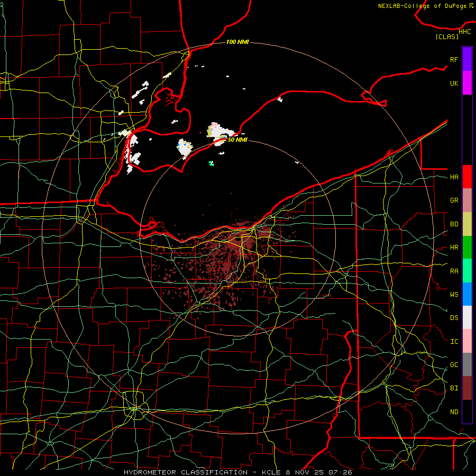The width and height of the screenshot is (476, 476).
Task: Click the RF legend label
Action: point(454,59)
